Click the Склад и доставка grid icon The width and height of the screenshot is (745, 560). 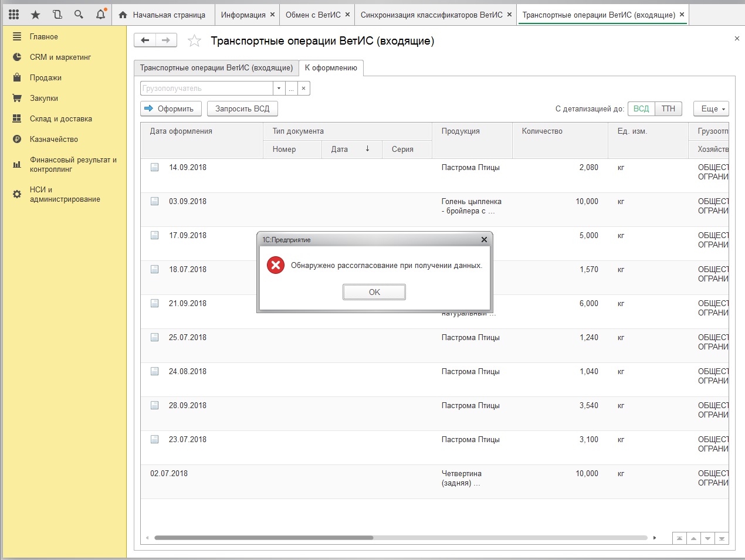[x=17, y=118]
